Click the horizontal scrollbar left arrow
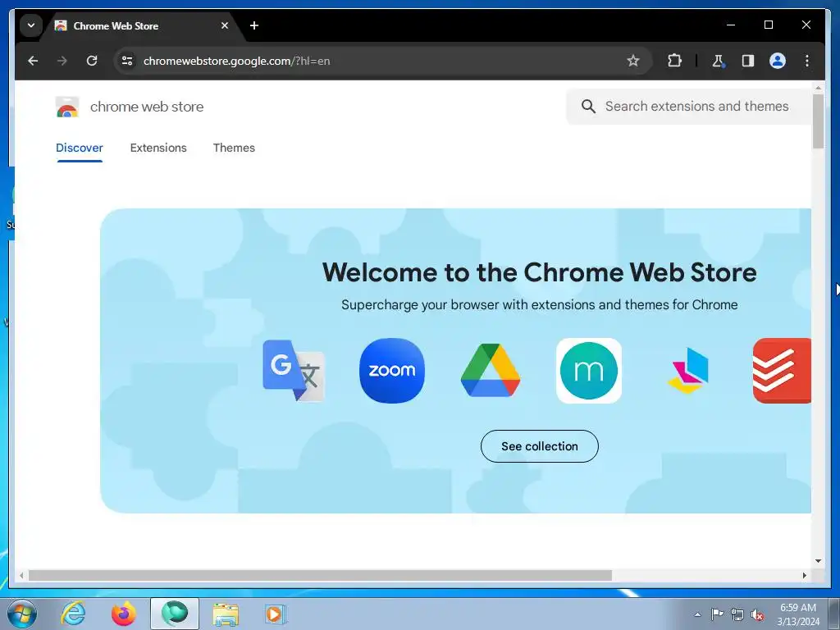840x630 pixels. tap(21, 575)
